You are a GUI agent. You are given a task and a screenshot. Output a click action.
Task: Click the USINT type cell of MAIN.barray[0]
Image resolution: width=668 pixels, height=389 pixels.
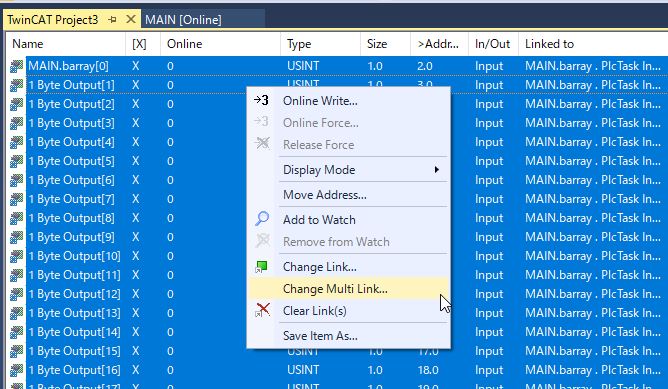click(303, 66)
